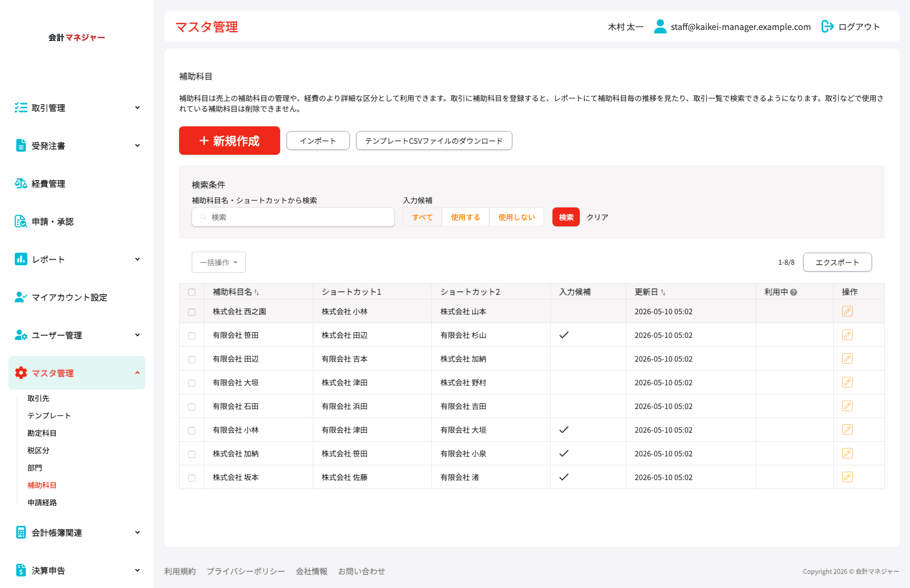Click the 受発注書 document icon
Viewport: 910px width, 588px height.
point(21,146)
